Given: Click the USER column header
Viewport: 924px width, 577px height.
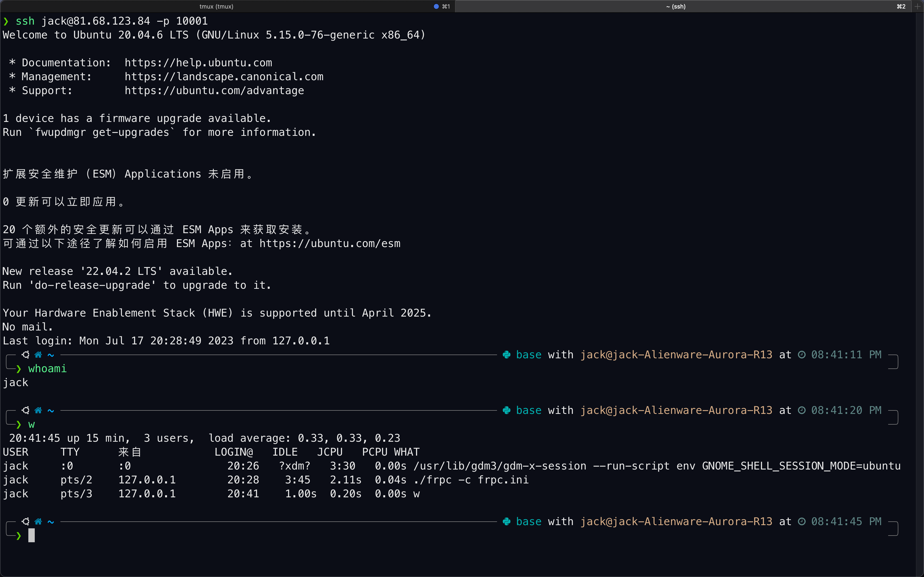Looking at the screenshot, I should 16,452.
